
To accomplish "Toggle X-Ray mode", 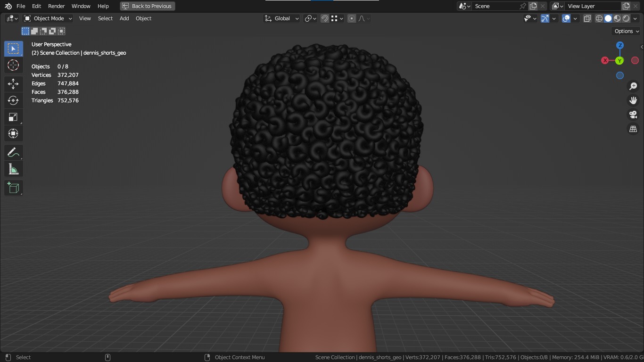I will (x=587, y=18).
